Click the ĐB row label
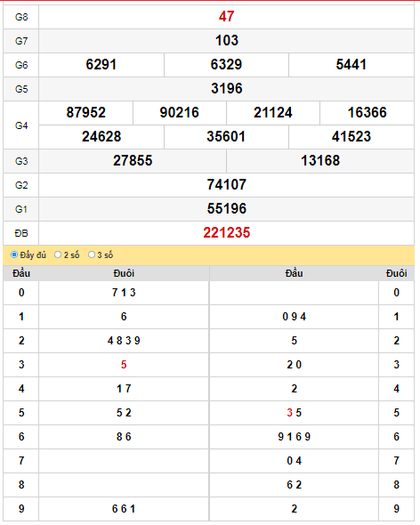Image resolution: width=420 pixels, height=525 pixels. [21, 233]
